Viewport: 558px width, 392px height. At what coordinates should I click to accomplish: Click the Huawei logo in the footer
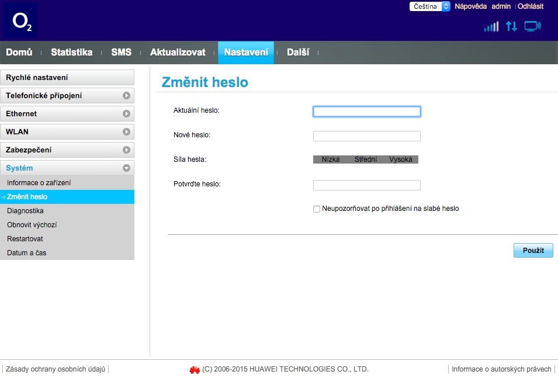(x=193, y=369)
